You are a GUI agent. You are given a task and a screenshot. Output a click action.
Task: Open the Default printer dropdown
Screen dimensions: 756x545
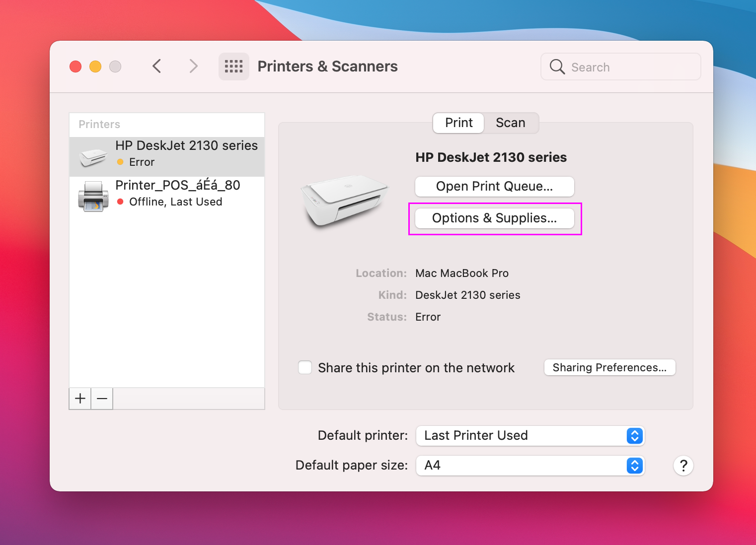click(x=530, y=436)
